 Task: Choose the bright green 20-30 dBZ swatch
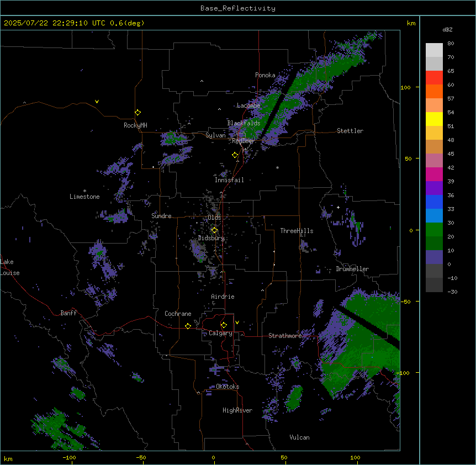pos(434,230)
